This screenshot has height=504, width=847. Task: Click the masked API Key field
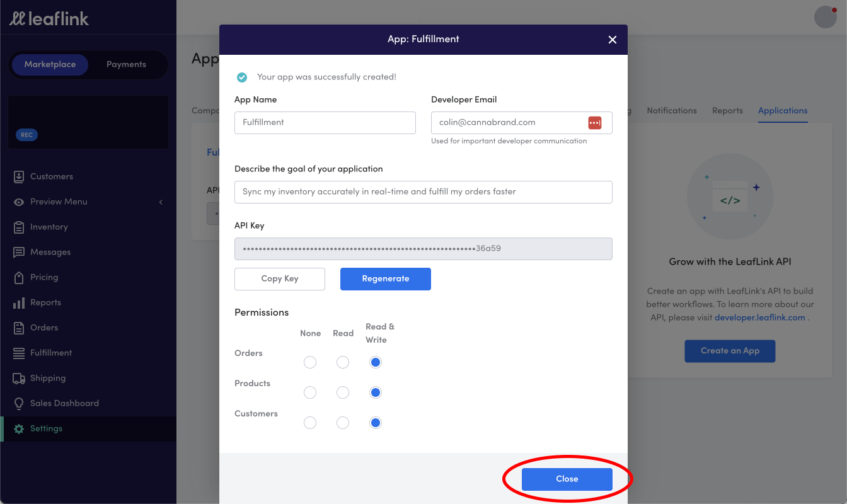click(423, 248)
